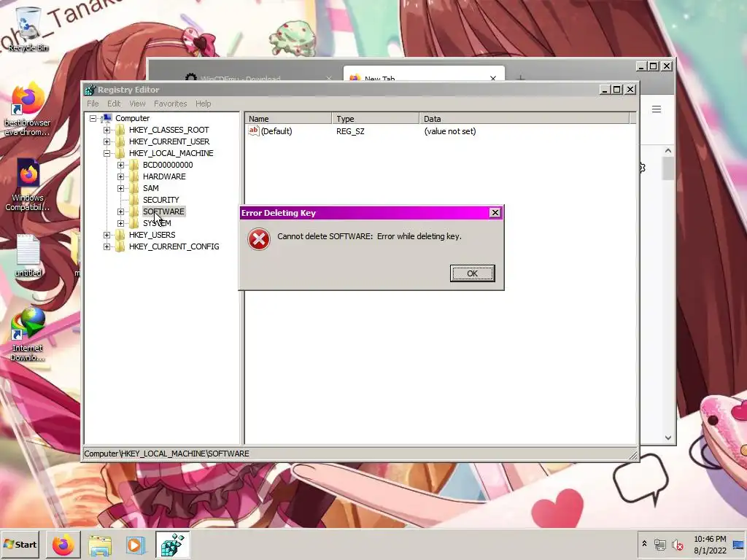Select the HKEY_LOCAL_MACHINE folder icon
Image resolution: width=747 pixels, height=560 pixels.
click(120, 153)
